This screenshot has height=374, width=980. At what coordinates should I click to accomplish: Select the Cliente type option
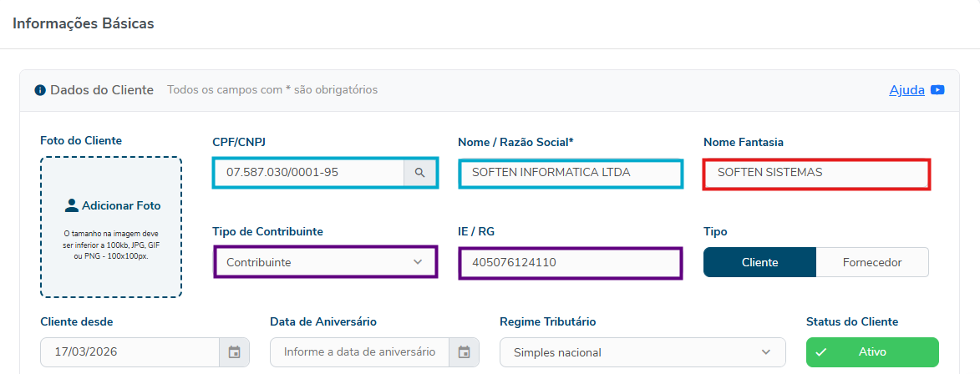[x=759, y=262]
